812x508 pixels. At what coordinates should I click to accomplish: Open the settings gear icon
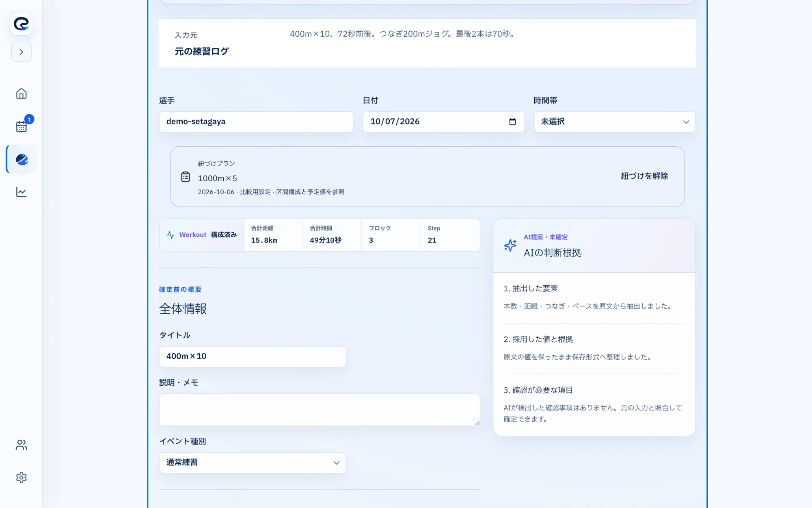(22, 478)
